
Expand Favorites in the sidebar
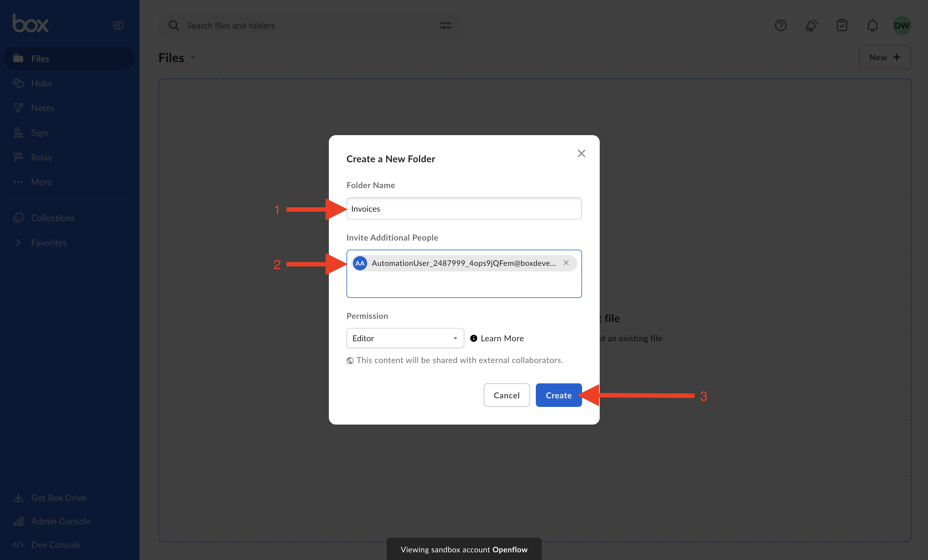18,243
